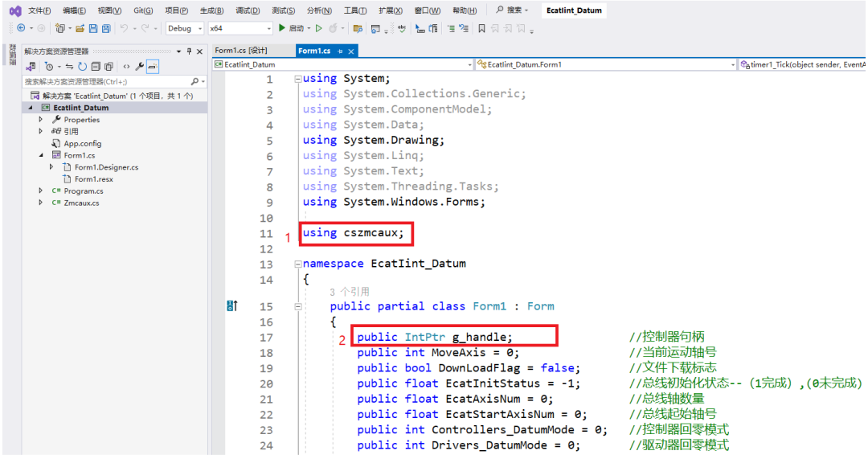Click the hot reload flame icon

[x=333, y=28]
